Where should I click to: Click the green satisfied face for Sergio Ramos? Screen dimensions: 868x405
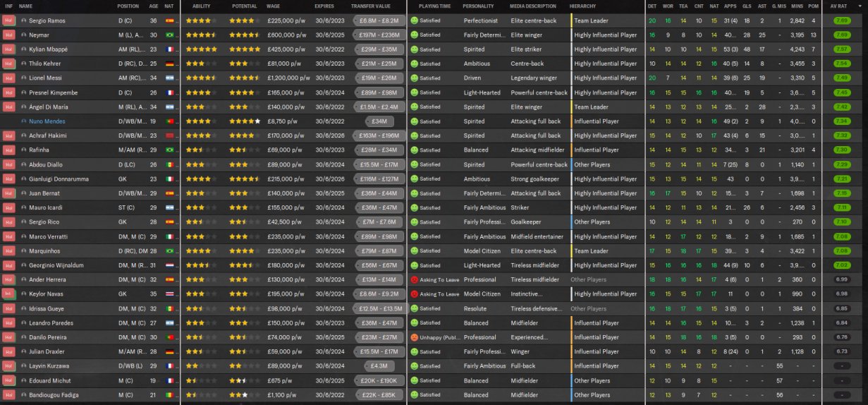click(x=414, y=20)
